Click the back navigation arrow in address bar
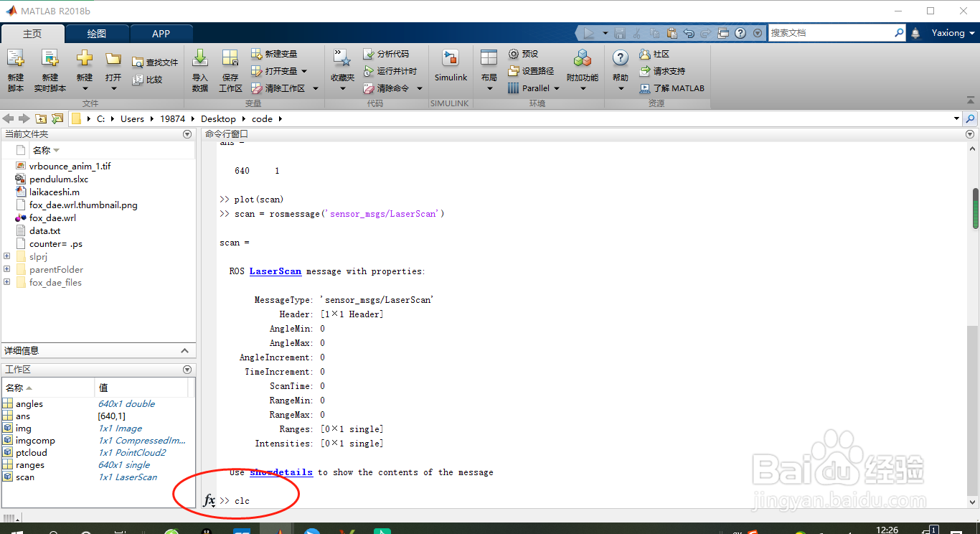Image resolution: width=980 pixels, height=534 pixels. [x=9, y=118]
